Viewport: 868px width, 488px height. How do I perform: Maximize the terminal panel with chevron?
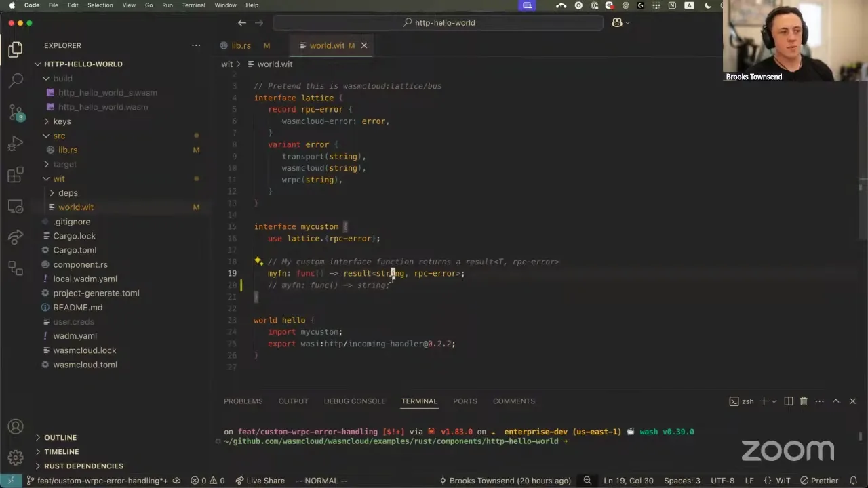[836, 401]
